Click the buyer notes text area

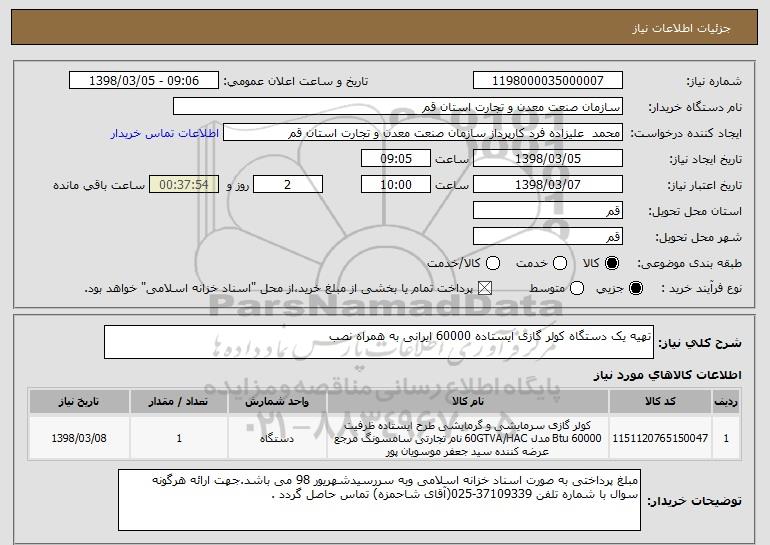click(379, 500)
